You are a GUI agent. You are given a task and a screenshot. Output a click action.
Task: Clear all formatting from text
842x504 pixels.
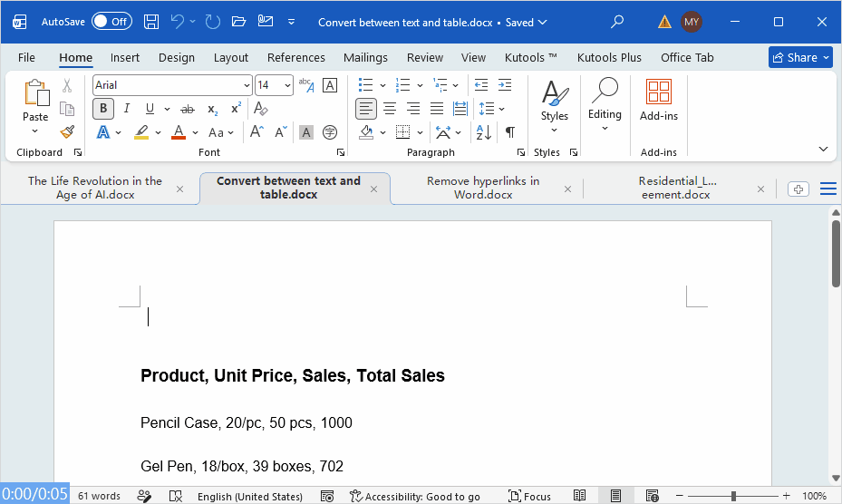[x=261, y=109]
